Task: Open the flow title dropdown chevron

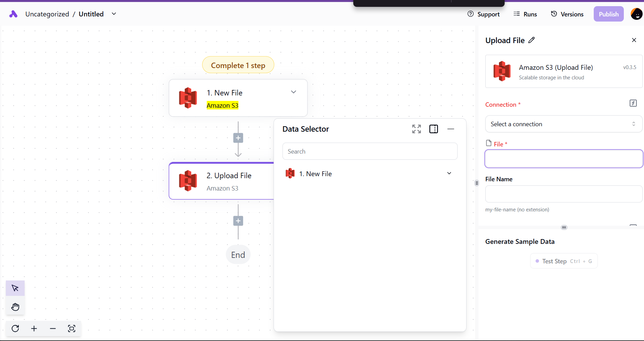Action: click(114, 14)
